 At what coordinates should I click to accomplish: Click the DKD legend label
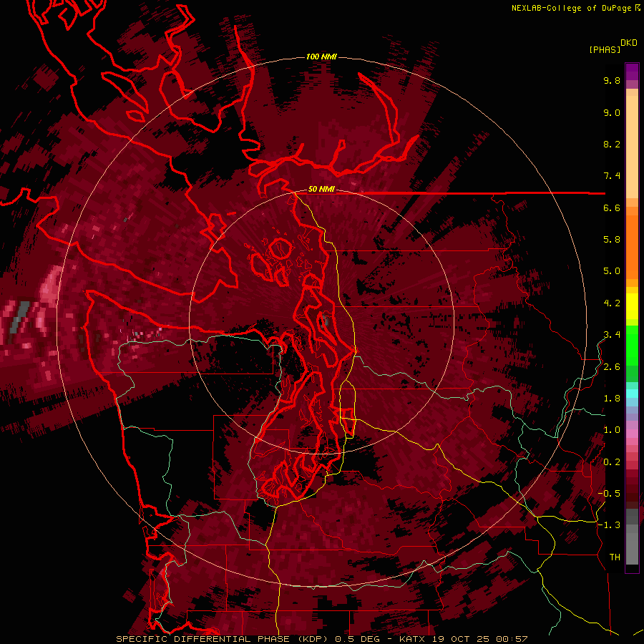click(629, 43)
